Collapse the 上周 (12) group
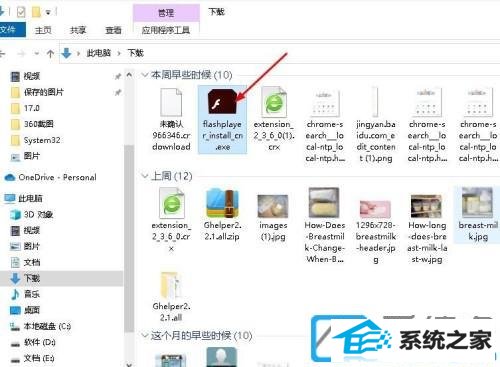The image size is (500, 367). tap(145, 176)
